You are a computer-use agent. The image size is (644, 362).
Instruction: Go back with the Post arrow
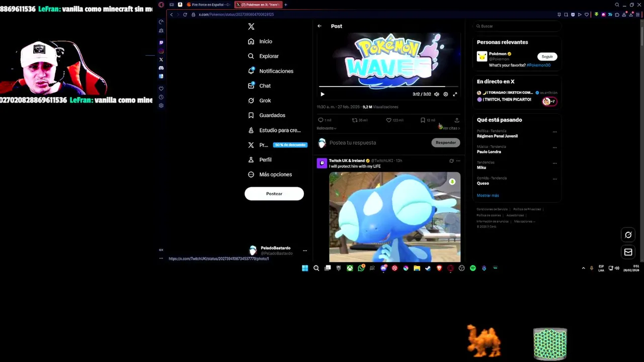pos(319,26)
